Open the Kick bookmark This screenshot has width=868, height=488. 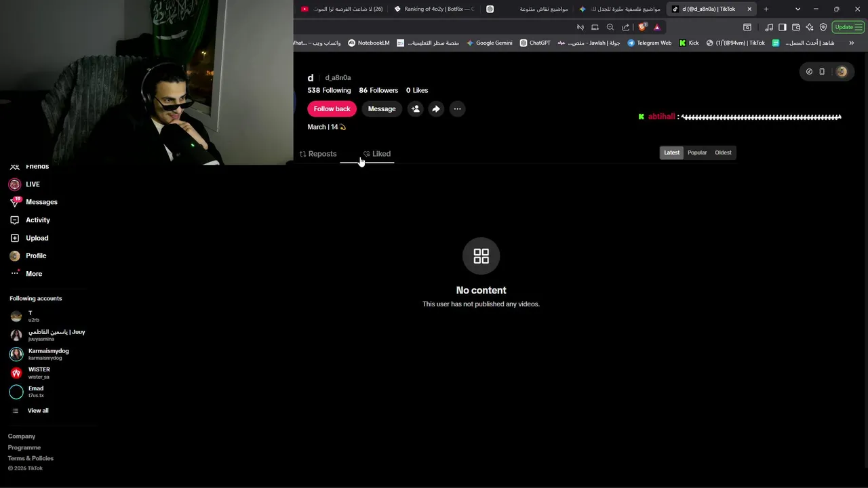[x=689, y=43]
